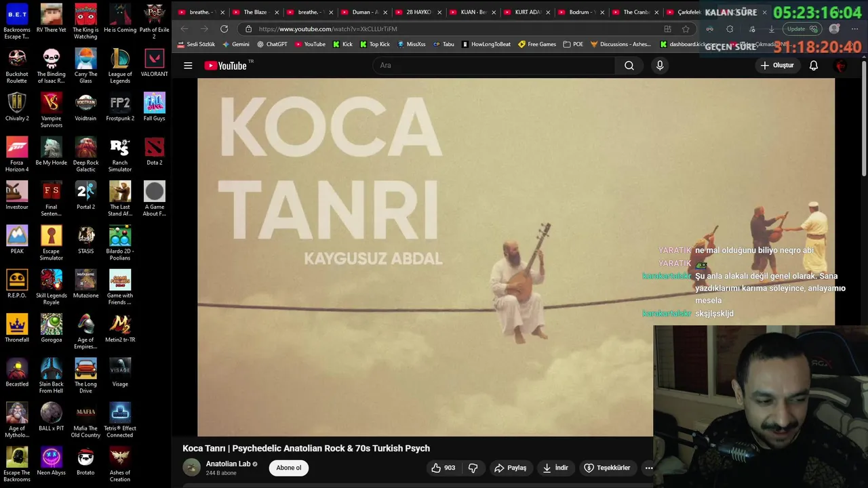Screen dimensions: 868x488
Task: Launch Forza Horizon 4 icon
Action: click(17, 155)
